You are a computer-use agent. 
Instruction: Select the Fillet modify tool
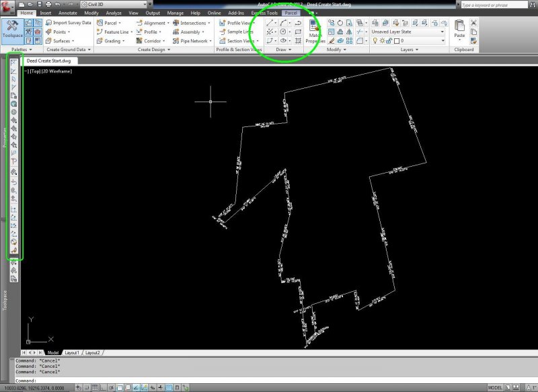pos(359,40)
